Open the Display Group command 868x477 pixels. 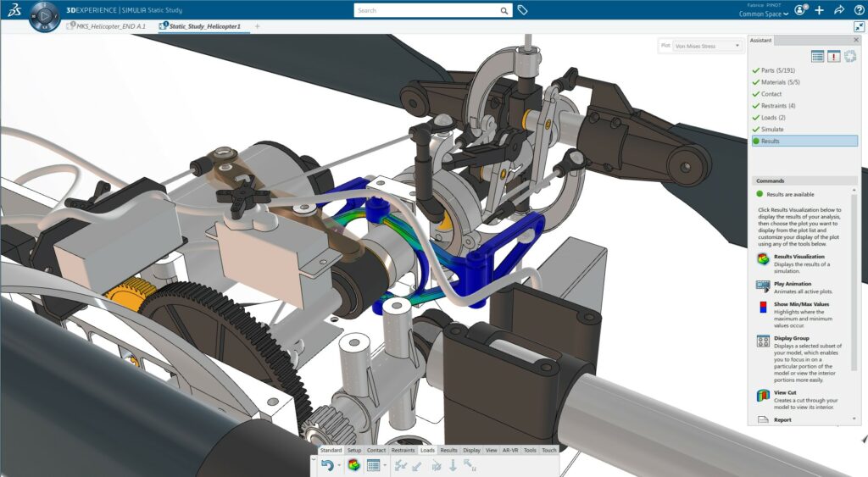pyautogui.click(x=763, y=341)
